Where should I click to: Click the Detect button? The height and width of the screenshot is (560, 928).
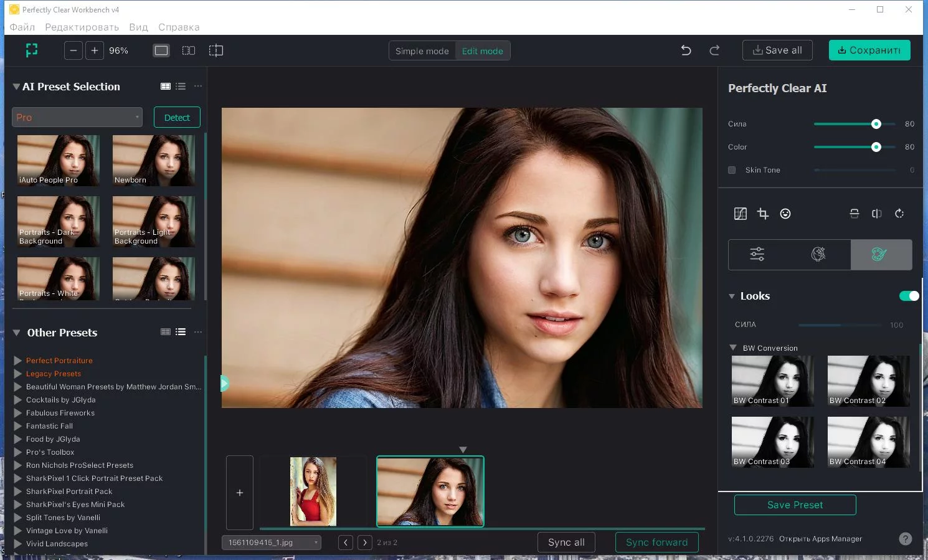click(x=177, y=117)
